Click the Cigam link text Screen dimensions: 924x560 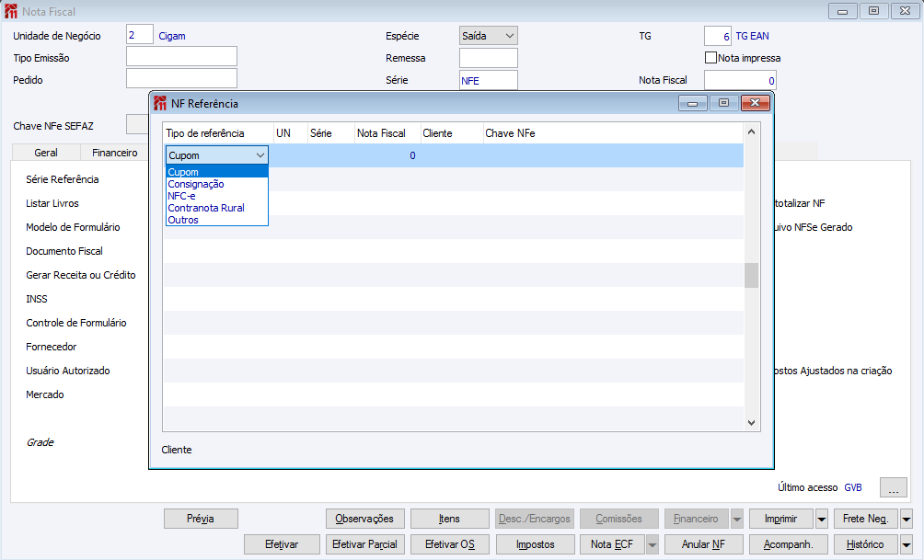tap(171, 36)
